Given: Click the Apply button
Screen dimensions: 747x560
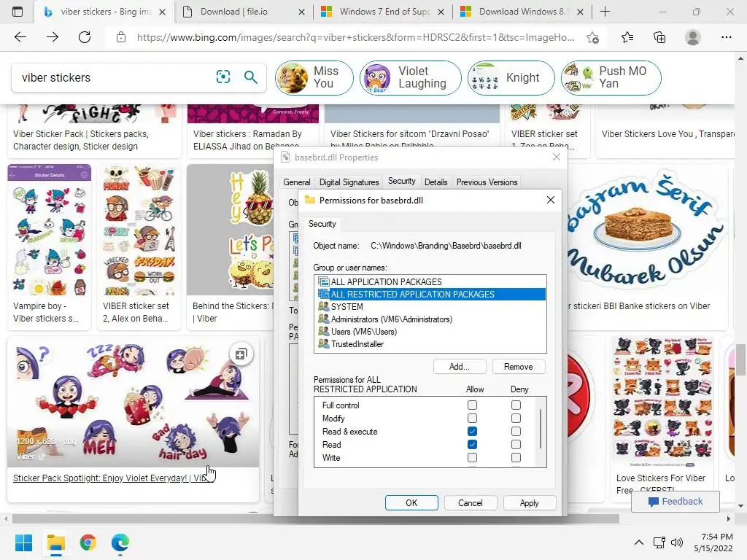Looking at the screenshot, I should click(530, 503).
